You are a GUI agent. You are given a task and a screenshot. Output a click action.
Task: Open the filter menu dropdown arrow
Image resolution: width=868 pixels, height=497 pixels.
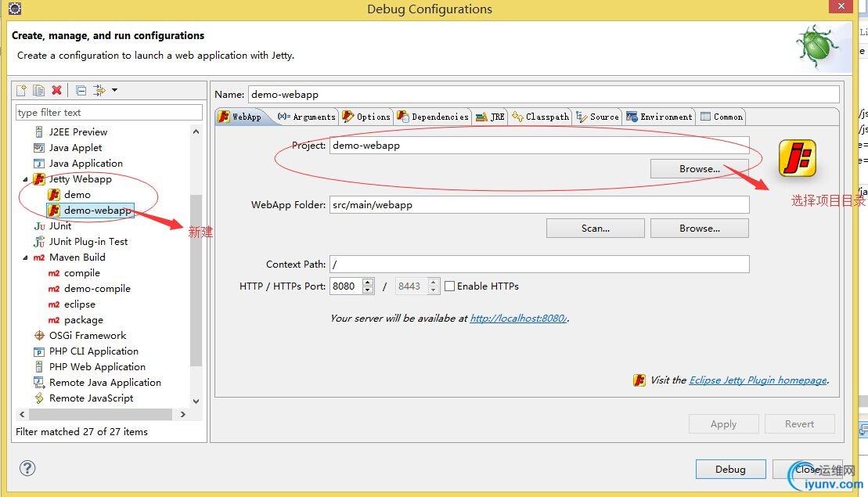coord(114,90)
